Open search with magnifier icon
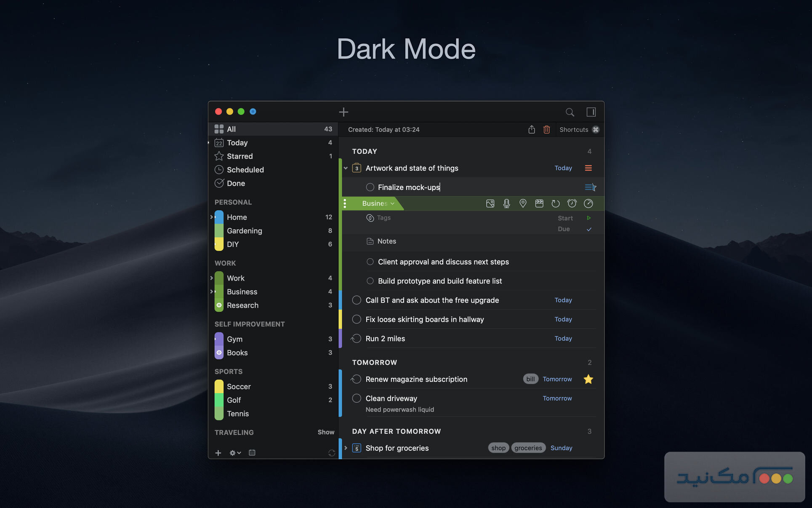This screenshot has width=812, height=508. 570,112
